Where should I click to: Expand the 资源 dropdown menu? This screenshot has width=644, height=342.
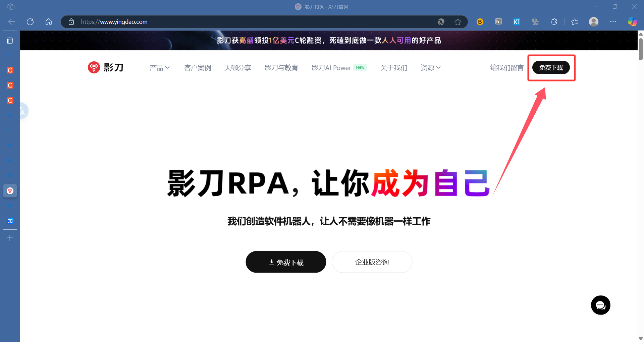pyautogui.click(x=430, y=68)
